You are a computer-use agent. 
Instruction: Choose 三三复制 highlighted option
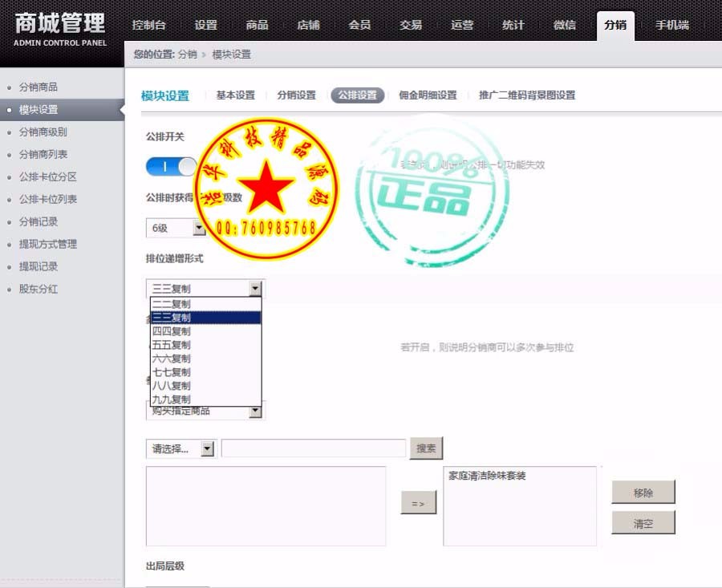[x=205, y=318]
